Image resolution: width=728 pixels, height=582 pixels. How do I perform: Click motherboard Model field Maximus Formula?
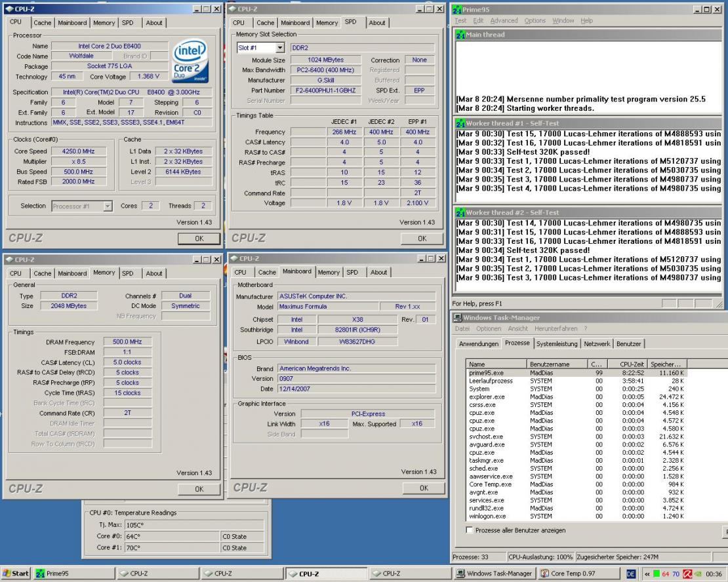click(328, 307)
